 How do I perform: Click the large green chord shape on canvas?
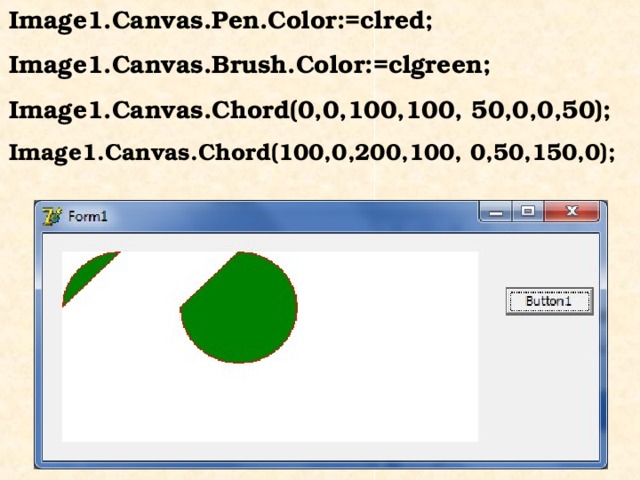[239, 307]
